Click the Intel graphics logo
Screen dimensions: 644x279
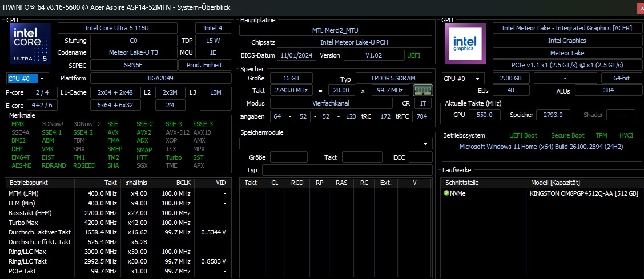coord(465,44)
